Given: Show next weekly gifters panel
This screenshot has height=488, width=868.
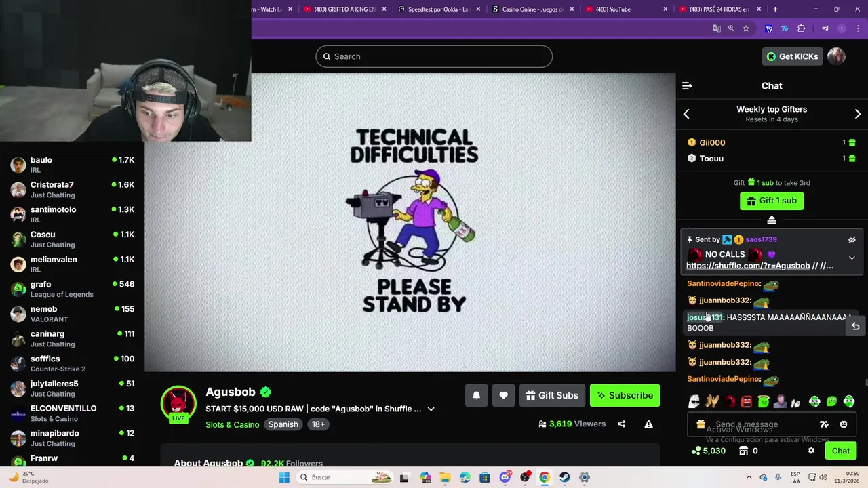Looking at the screenshot, I should pos(858,115).
